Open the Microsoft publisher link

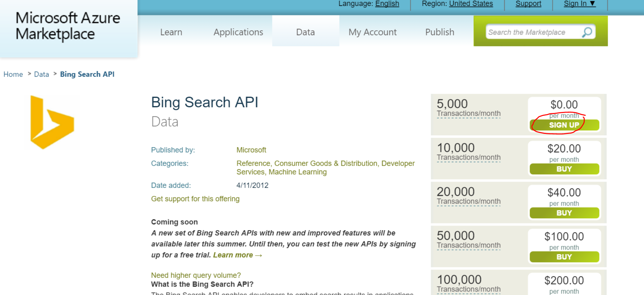point(251,150)
